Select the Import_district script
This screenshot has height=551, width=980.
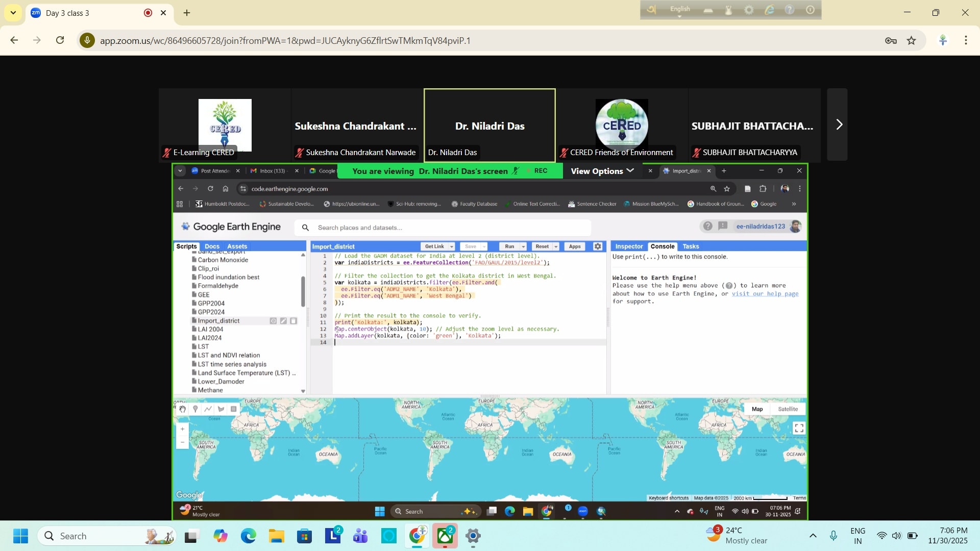(218, 321)
